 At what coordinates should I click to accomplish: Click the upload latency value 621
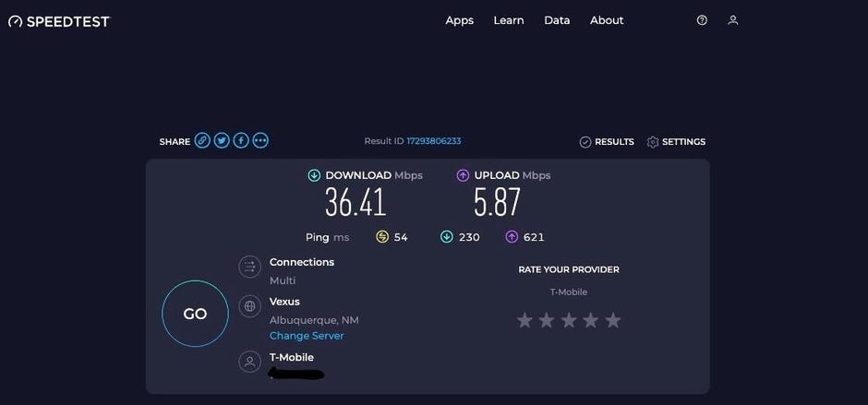pyautogui.click(x=534, y=237)
